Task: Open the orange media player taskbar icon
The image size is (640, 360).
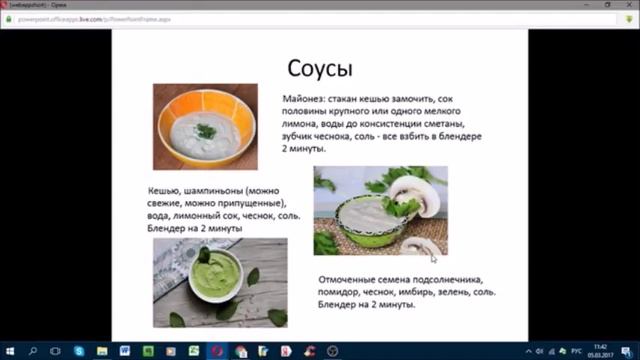Action: (x=171, y=351)
